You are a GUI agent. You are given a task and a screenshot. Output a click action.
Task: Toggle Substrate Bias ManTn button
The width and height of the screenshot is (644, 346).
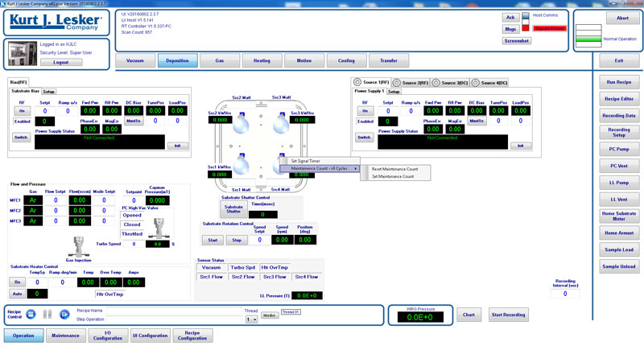(134, 121)
